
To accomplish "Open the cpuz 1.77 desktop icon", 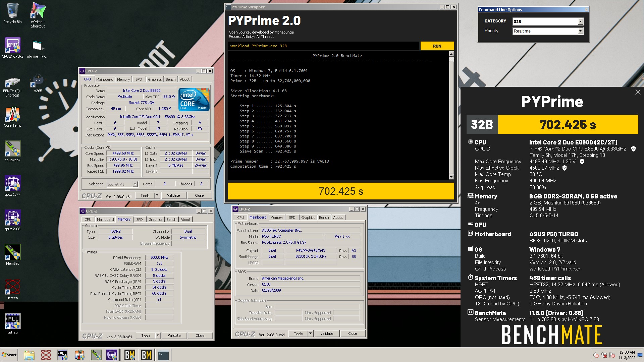I will [x=12, y=186].
